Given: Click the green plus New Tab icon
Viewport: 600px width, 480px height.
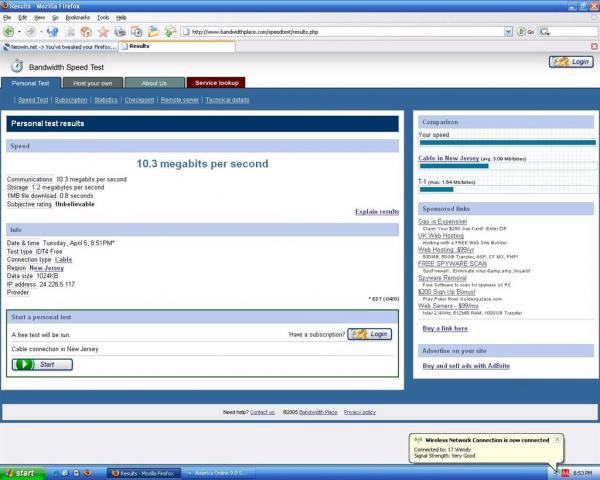Looking at the screenshot, I should 170,32.
